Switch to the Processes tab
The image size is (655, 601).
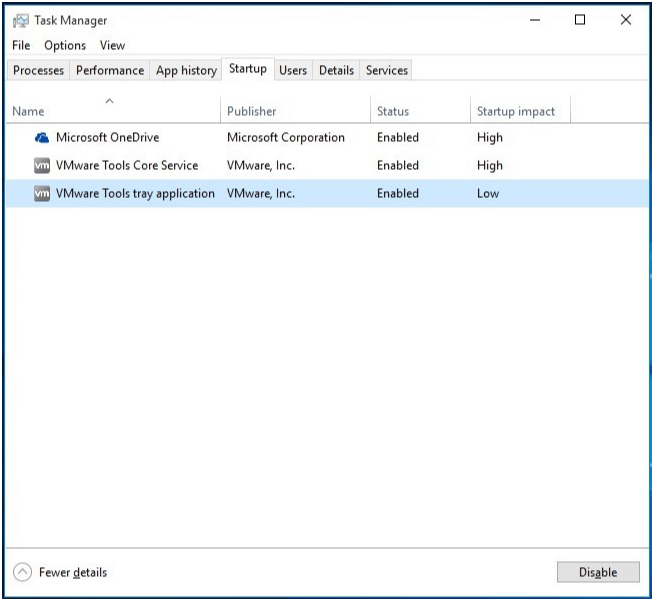click(38, 70)
